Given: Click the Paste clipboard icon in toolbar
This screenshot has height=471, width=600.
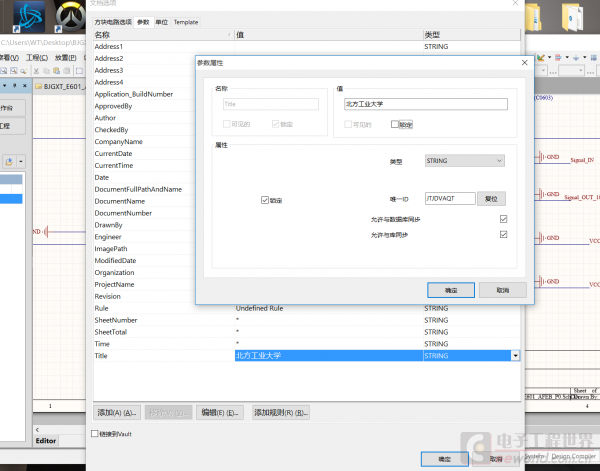Looking at the screenshot, I should [x=56, y=71].
